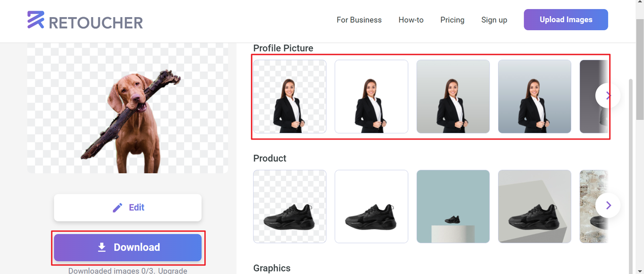Click the pencil icon in Edit

pos(118,208)
